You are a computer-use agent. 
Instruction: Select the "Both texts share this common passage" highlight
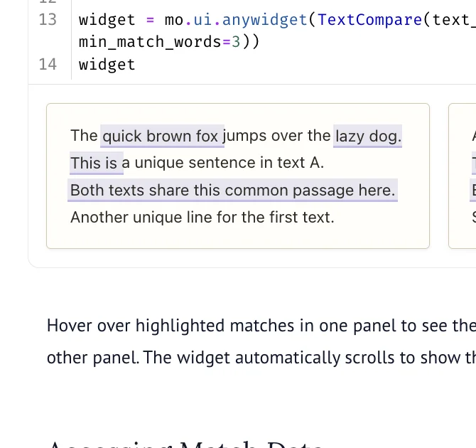[232, 191]
